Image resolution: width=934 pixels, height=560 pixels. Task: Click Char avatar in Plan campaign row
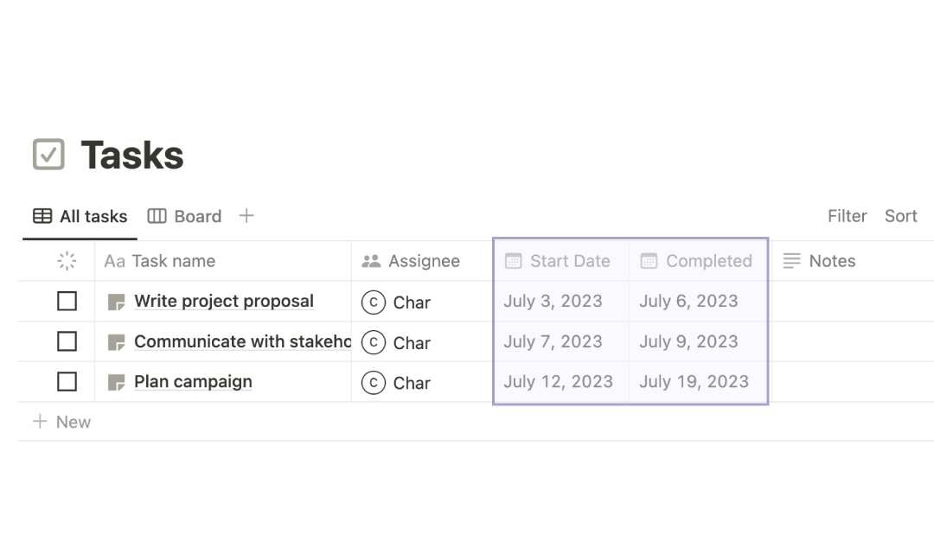pyautogui.click(x=374, y=383)
